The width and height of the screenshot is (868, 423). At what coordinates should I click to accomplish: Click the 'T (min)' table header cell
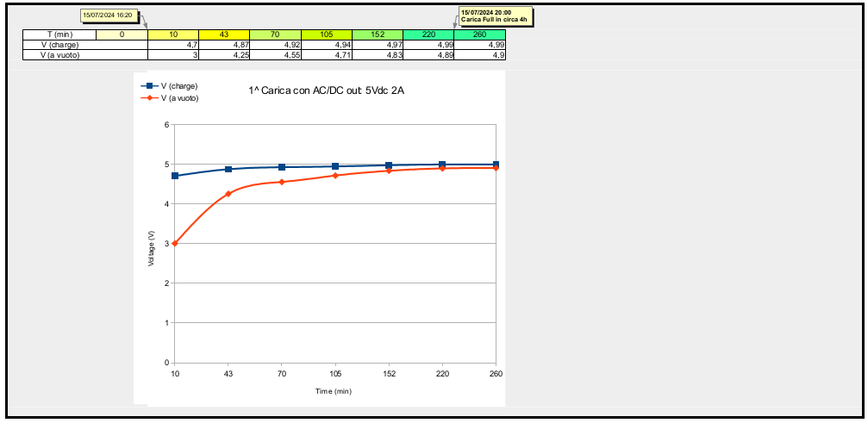[x=59, y=34]
